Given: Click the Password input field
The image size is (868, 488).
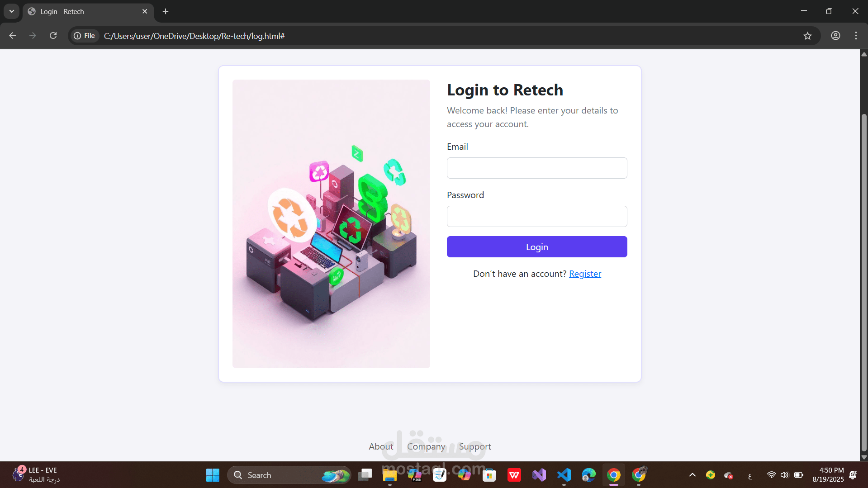Looking at the screenshot, I should (x=537, y=216).
